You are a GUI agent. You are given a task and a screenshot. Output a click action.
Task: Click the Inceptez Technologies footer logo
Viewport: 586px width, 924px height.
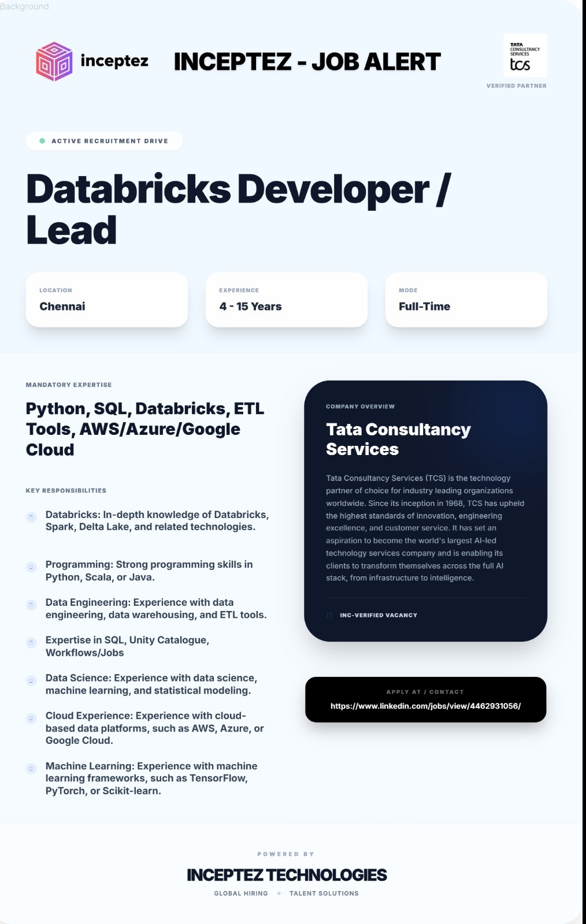click(287, 875)
